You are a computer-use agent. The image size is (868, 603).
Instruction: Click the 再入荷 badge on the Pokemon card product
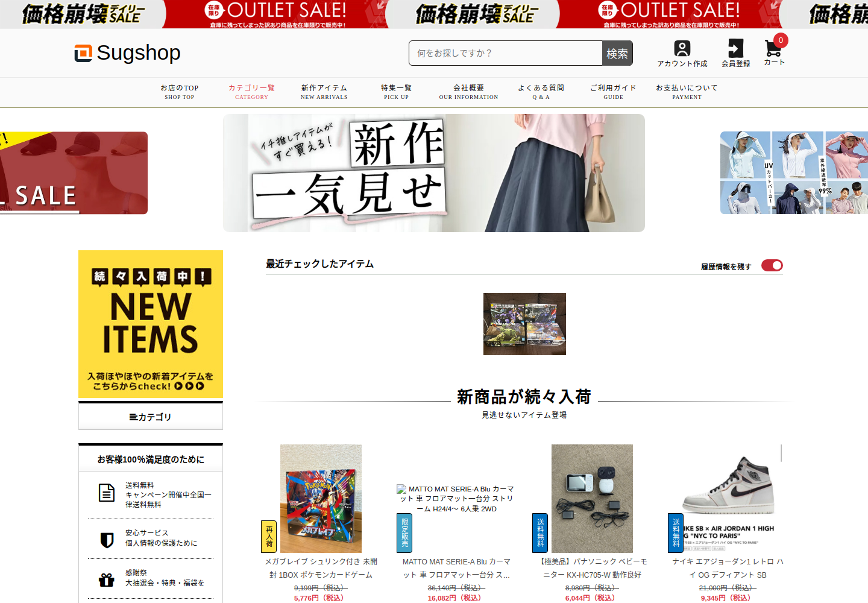pos(269,536)
